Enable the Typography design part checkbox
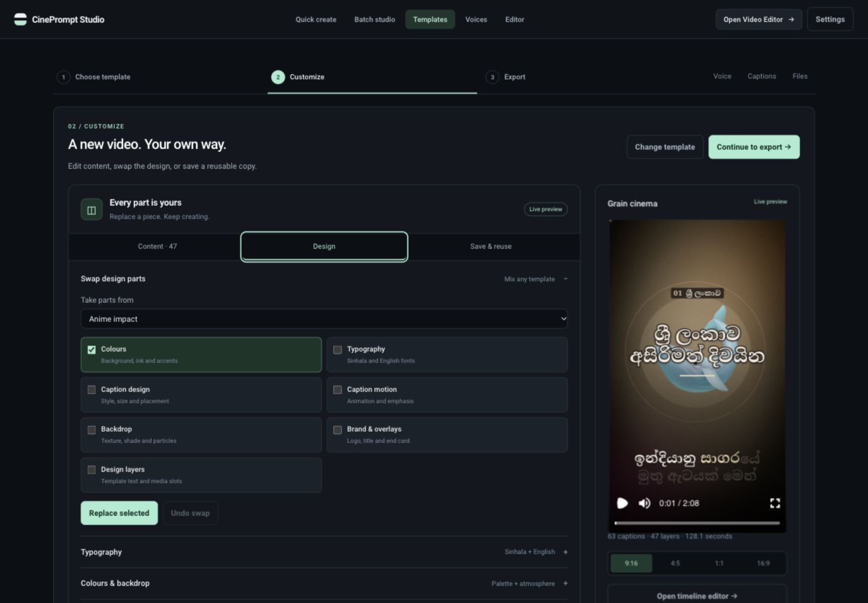Image resolution: width=868 pixels, height=603 pixels. (x=338, y=350)
